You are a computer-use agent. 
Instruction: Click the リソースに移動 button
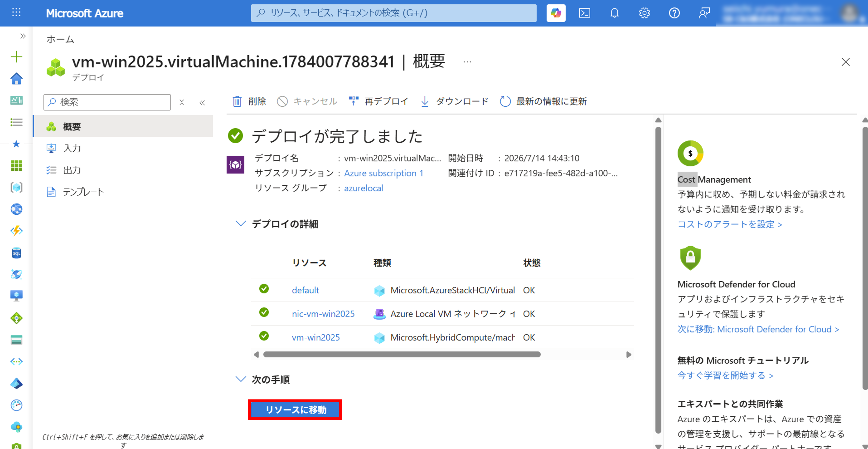(295, 410)
